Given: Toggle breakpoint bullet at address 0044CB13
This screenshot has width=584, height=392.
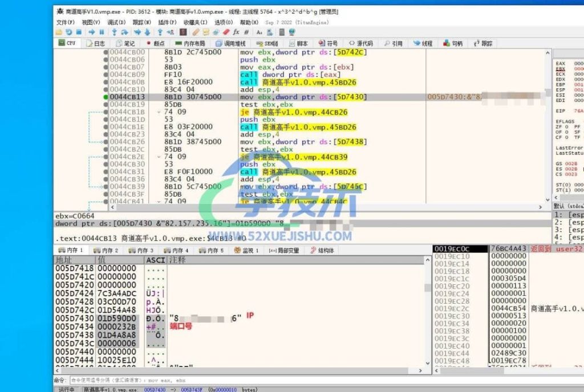Looking at the screenshot, I should (106, 97).
